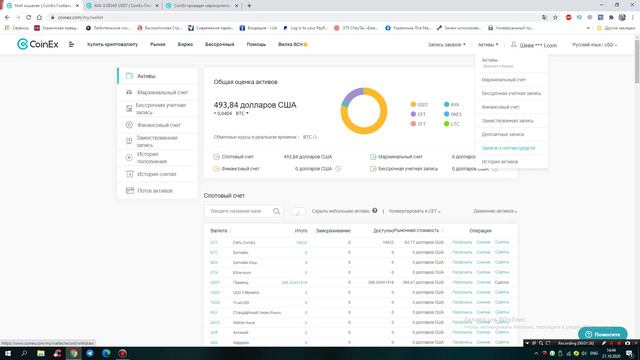Click the CET currency ticker link
This screenshot has width=640, height=360.
(x=214, y=242)
